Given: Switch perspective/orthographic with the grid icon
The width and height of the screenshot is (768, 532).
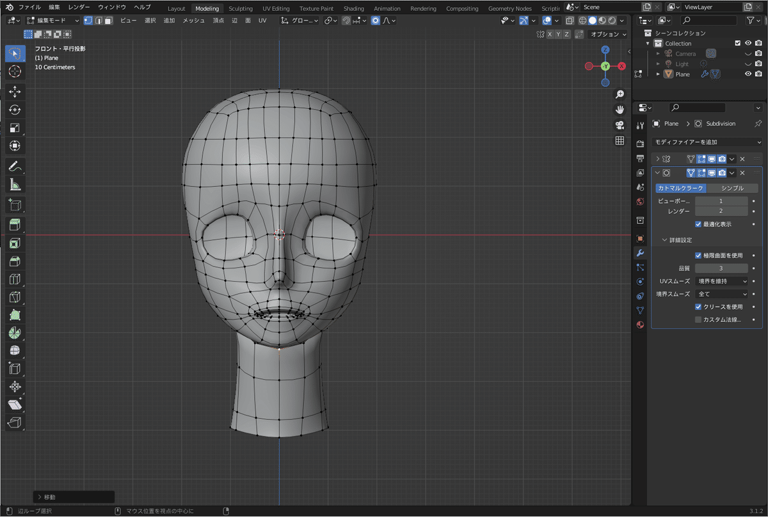Looking at the screenshot, I should [620, 140].
